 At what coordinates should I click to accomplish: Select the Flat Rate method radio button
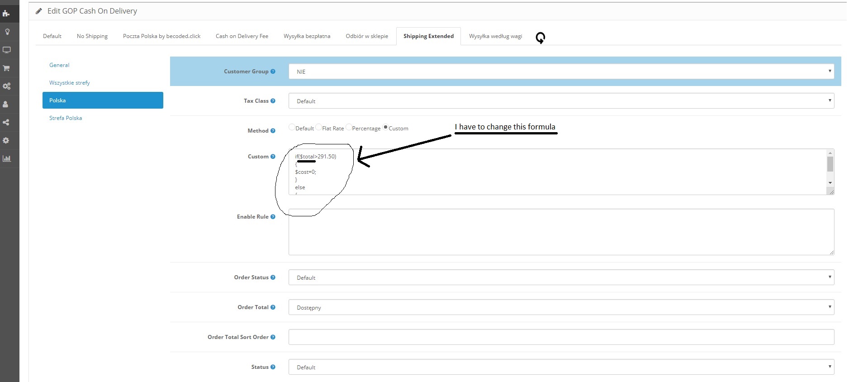318,127
